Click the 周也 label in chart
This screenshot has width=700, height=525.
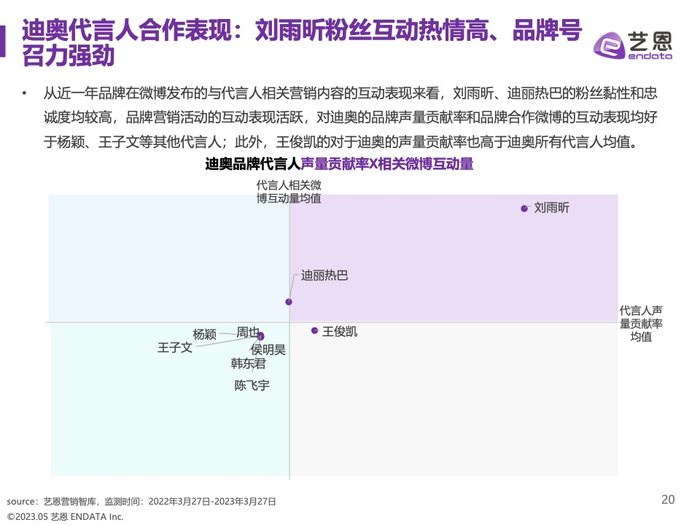(x=248, y=332)
